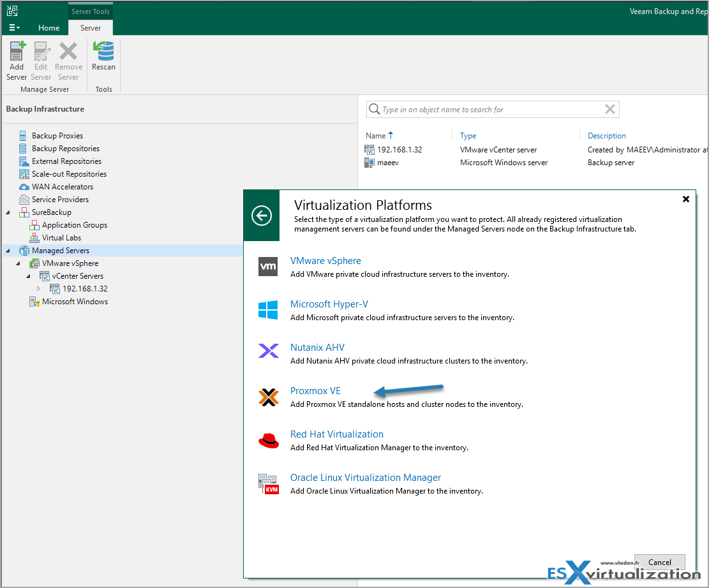
Task: Open the main hamburger menu
Action: 15,27
